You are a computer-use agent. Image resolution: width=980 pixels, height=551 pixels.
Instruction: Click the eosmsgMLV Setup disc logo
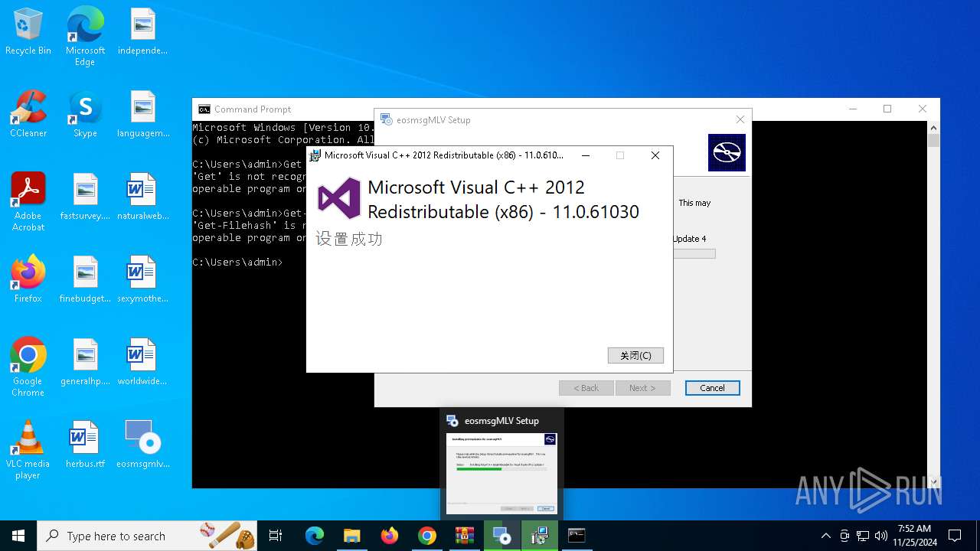point(727,152)
